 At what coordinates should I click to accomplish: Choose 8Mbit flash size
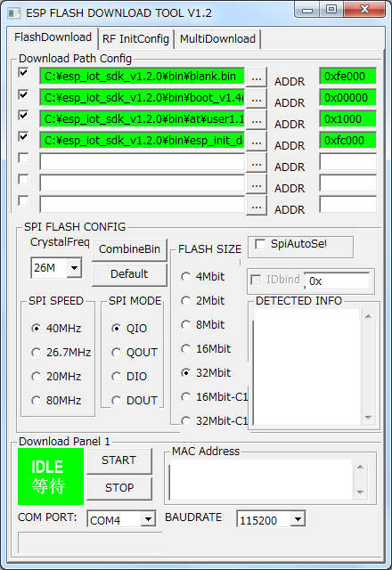click(186, 325)
